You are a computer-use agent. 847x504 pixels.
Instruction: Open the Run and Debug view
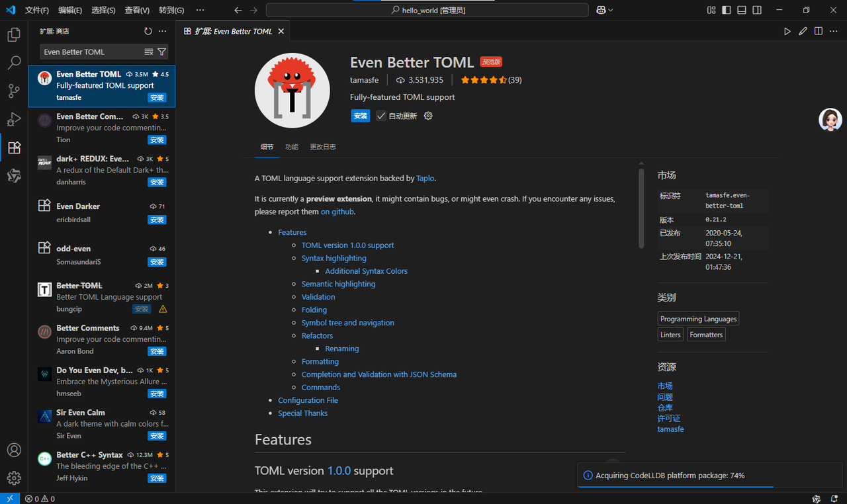(14, 120)
